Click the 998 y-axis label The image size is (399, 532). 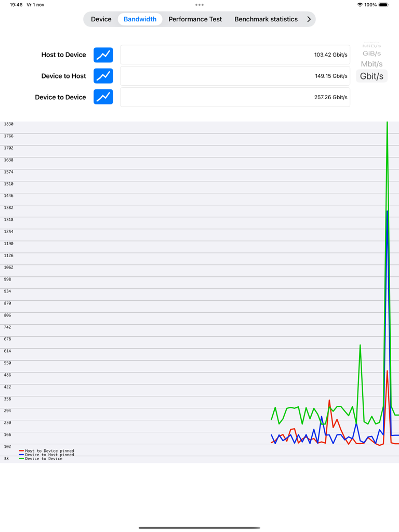pos(7,280)
